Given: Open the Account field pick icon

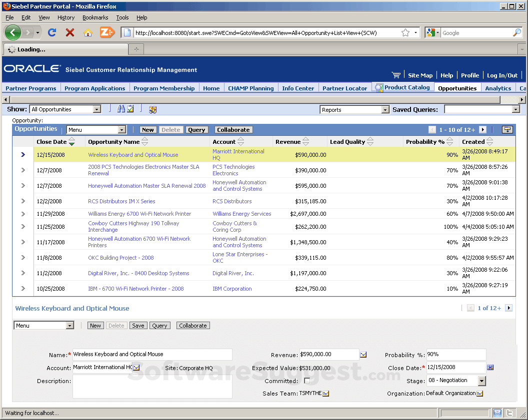Looking at the screenshot, I should [136, 368].
